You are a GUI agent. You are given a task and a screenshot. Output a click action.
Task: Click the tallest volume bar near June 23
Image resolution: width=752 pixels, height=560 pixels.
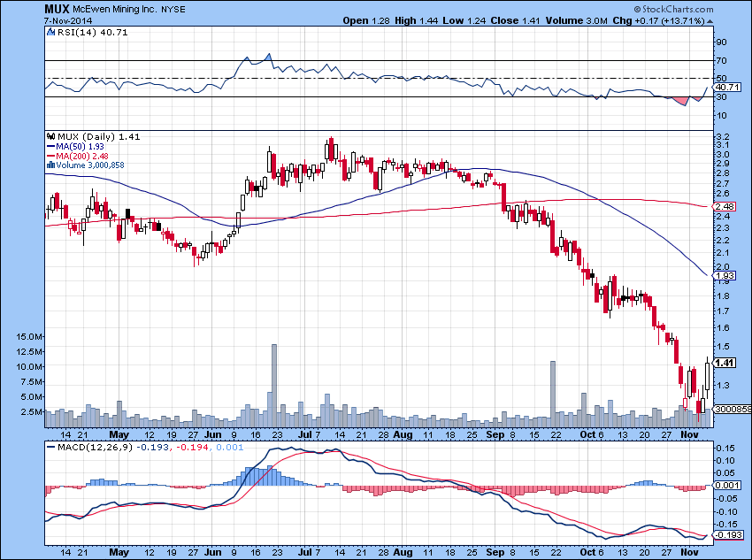tap(274, 386)
